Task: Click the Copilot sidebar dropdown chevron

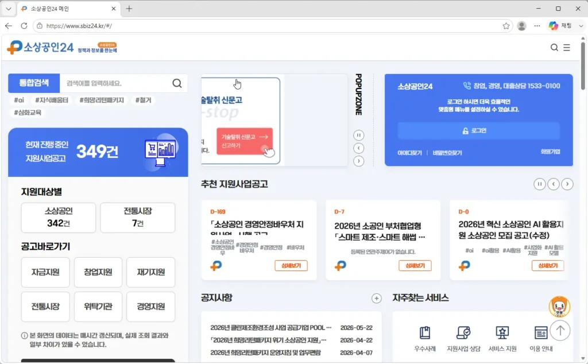Action: pyautogui.click(x=581, y=26)
